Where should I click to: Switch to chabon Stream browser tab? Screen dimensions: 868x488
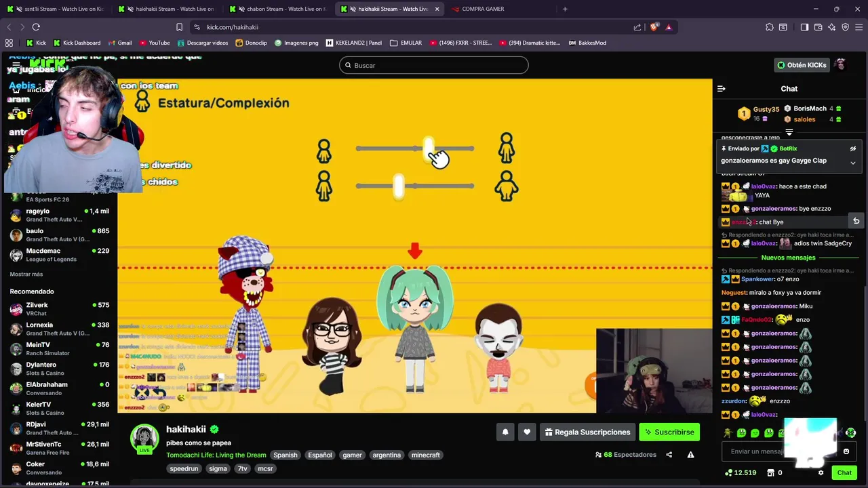[x=278, y=9]
